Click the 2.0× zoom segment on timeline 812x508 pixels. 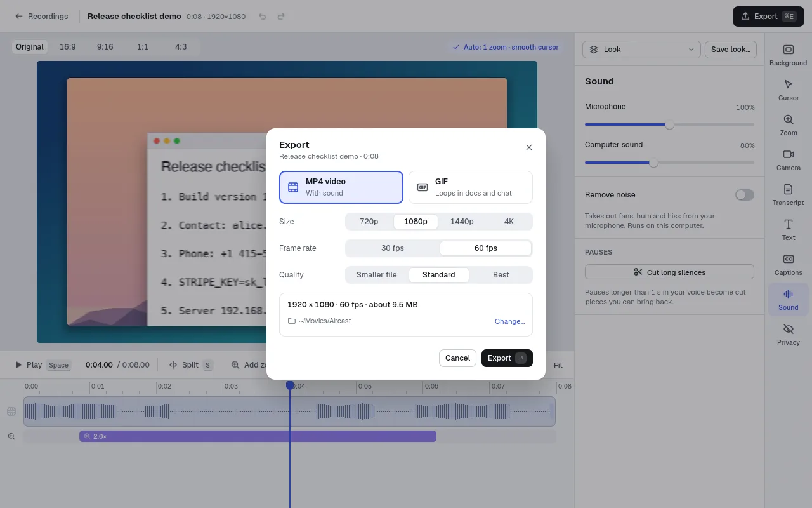[x=258, y=436]
